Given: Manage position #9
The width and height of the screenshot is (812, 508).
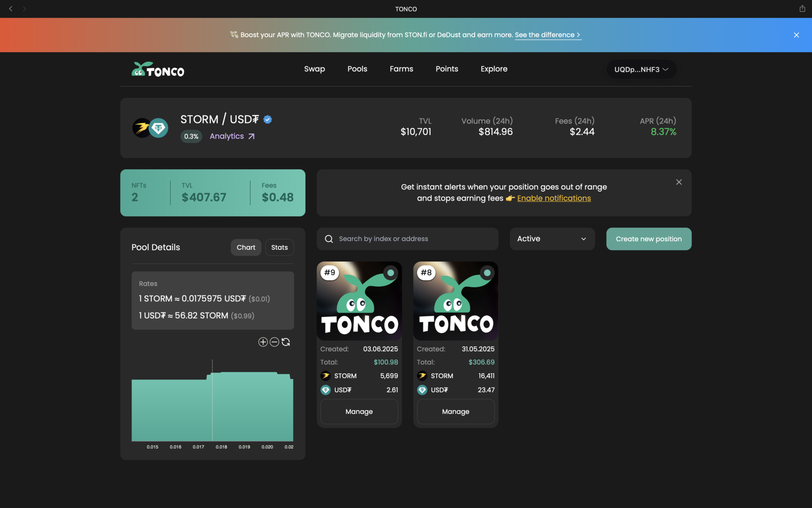Looking at the screenshot, I should click(x=359, y=412).
